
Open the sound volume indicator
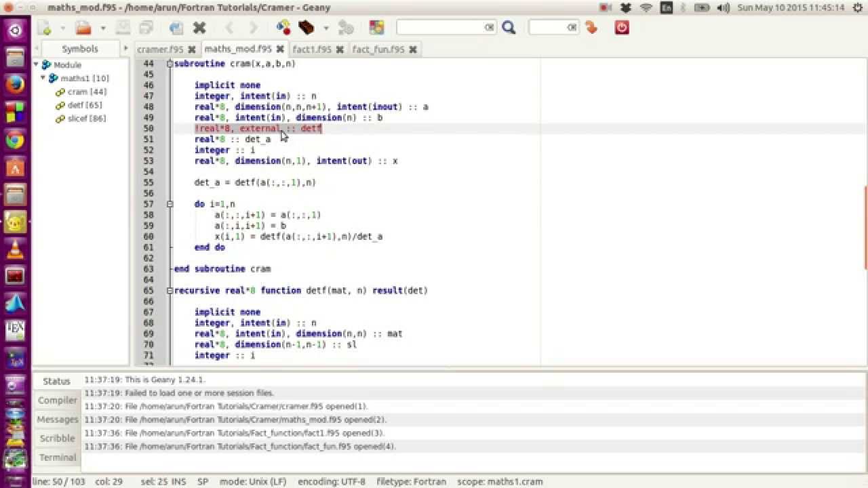pos(724,7)
